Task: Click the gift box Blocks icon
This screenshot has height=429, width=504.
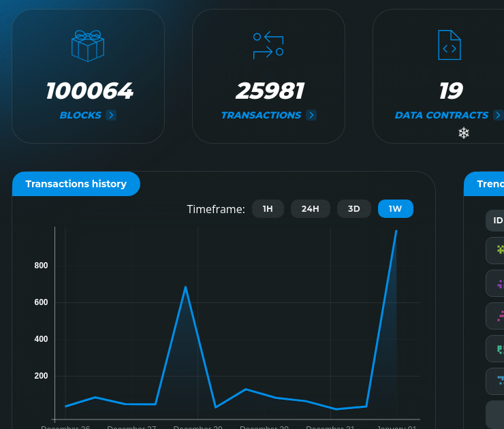Action: click(88, 46)
